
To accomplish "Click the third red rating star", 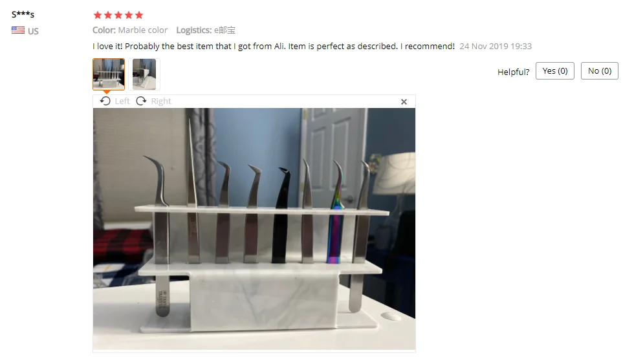I will (x=118, y=15).
